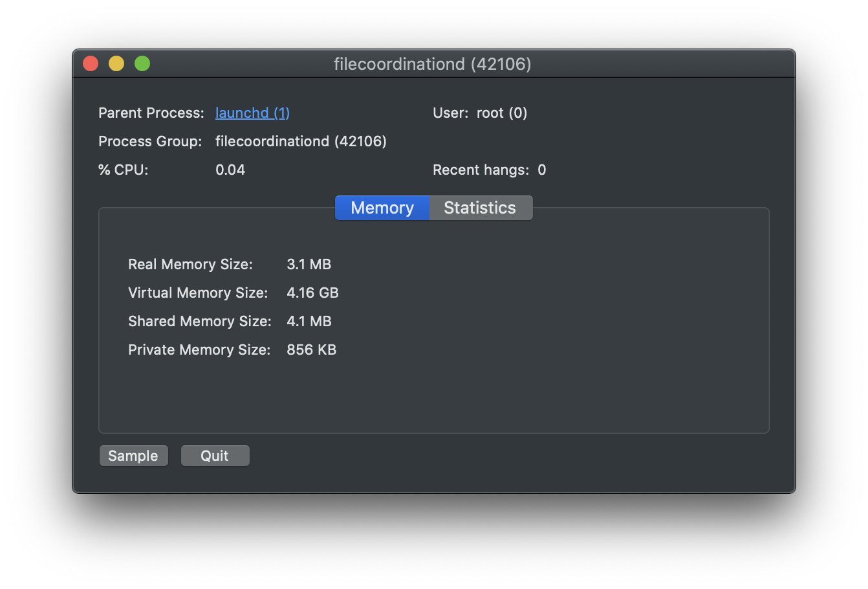This screenshot has height=589, width=868.
Task: Select the 4.16 GB virtual memory value
Action: click(x=313, y=293)
